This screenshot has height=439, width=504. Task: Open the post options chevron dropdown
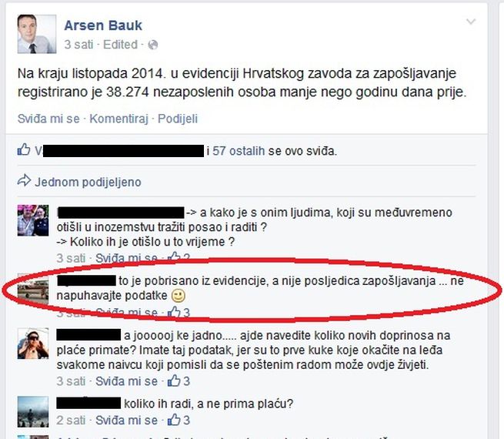(x=471, y=22)
